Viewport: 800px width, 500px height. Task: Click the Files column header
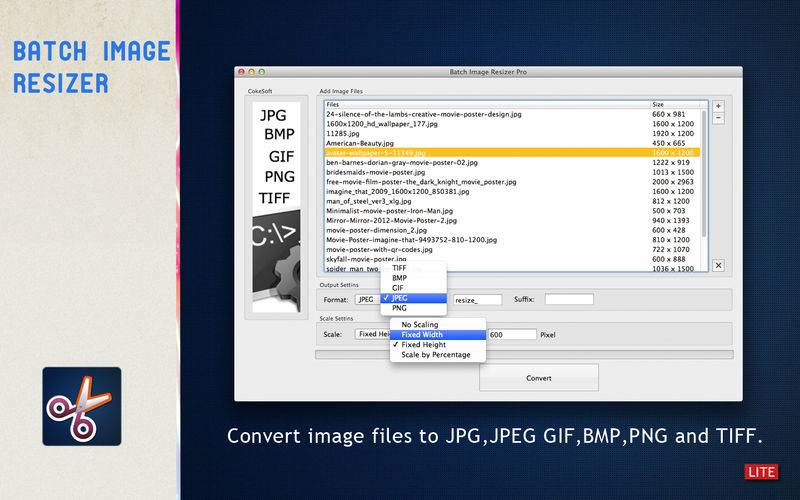tap(487, 104)
